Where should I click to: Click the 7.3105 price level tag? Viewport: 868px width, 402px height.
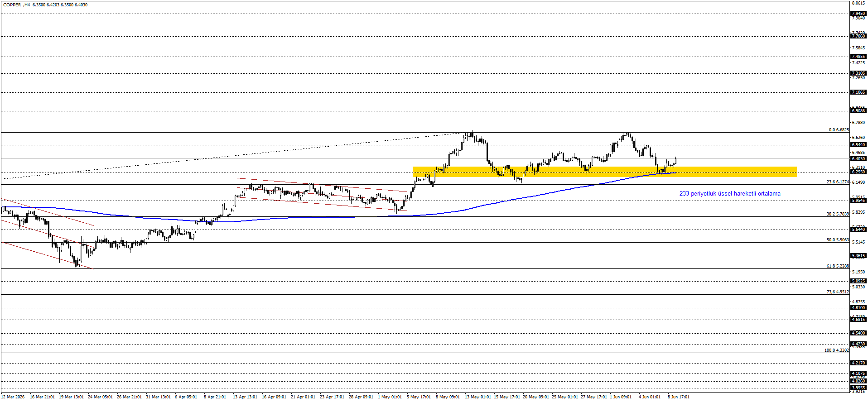click(858, 73)
